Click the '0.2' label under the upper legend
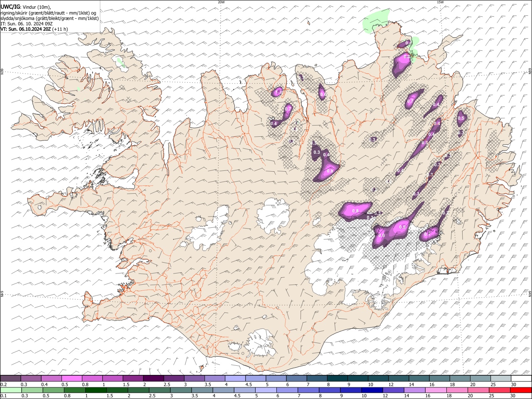This screenshot has width=532, height=399. pos(3,384)
